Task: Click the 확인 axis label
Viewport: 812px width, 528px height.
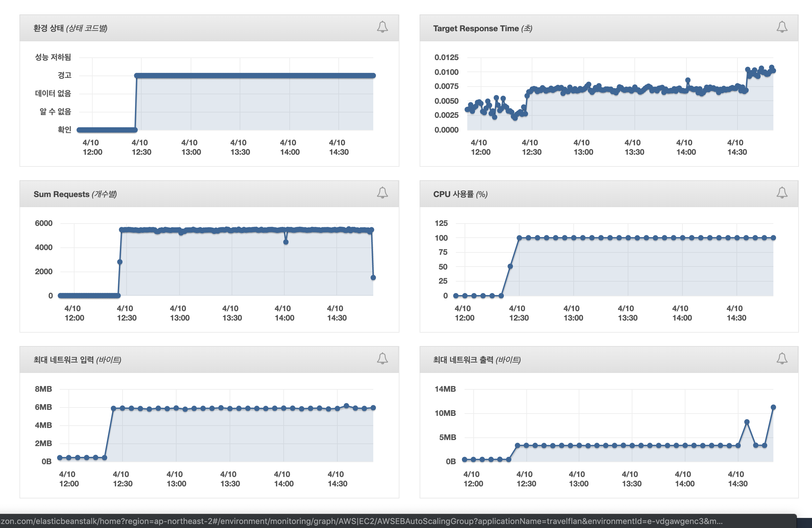Action: click(x=64, y=130)
